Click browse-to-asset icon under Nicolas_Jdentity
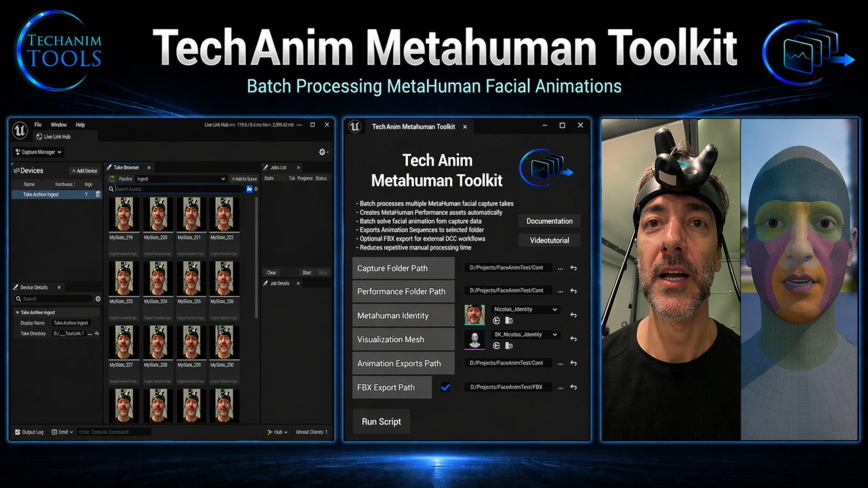The height and width of the screenshot is (488, 868). (509, 321)
